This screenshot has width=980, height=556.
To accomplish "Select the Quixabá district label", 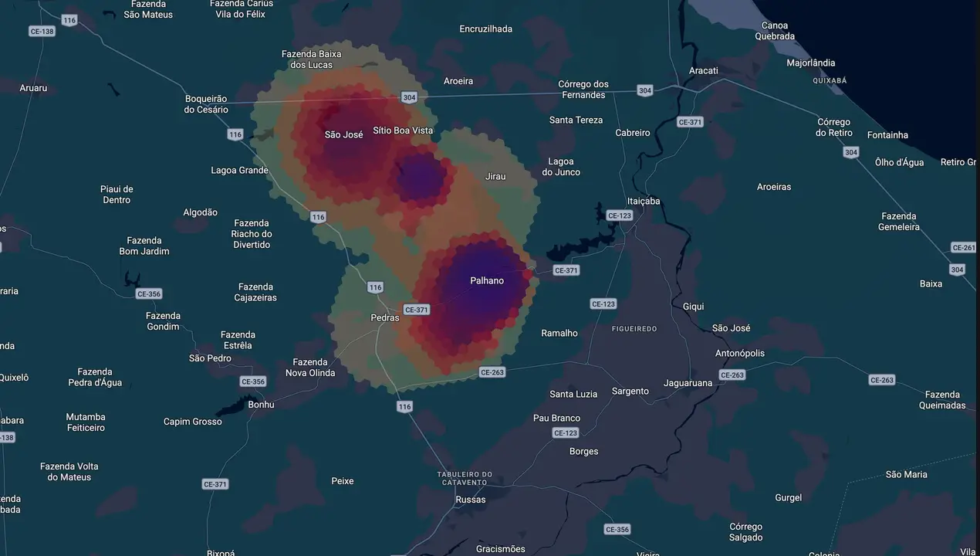I will click(x=830, y=80).
